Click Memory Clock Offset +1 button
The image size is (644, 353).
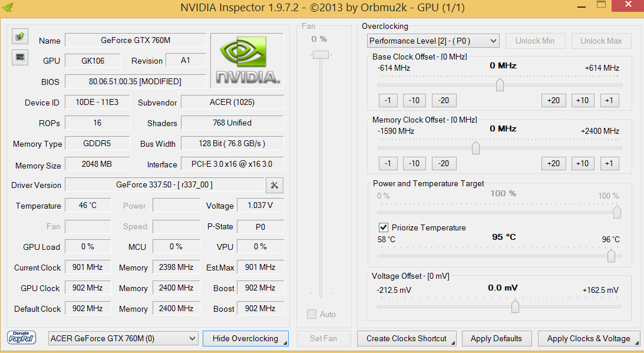[609, 163]
